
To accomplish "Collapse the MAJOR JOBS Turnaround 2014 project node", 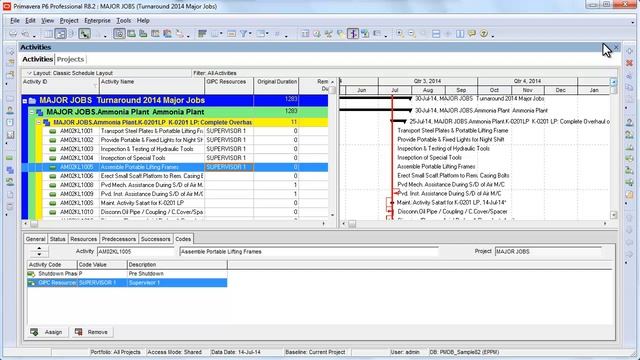I will tap(25, 101).
